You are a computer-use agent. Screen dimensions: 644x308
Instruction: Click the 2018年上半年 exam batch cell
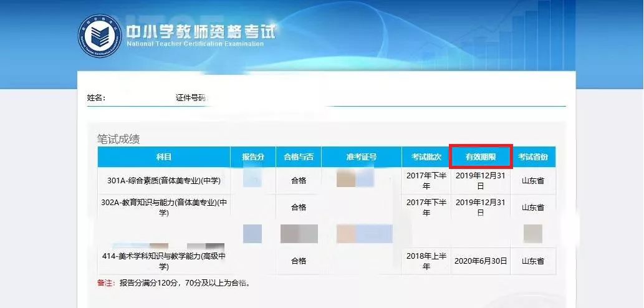coord(426,261)
